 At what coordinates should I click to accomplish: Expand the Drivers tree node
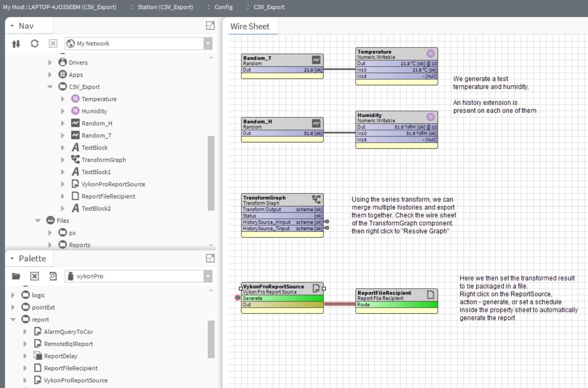point(50,63)
